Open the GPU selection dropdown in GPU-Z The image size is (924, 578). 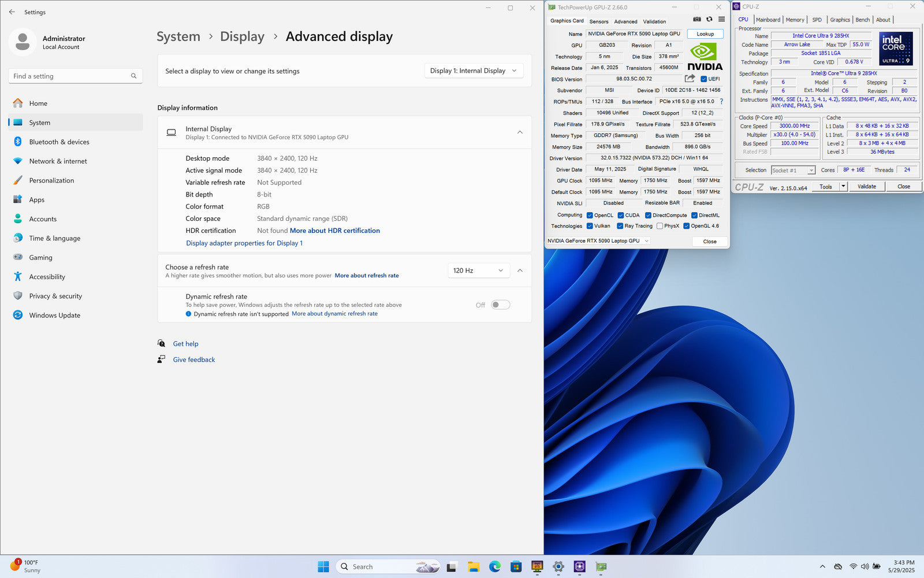(598, 241)
